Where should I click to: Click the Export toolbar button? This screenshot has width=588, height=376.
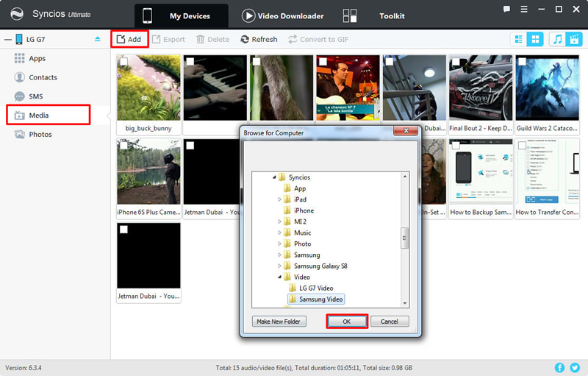click(168, 39)
